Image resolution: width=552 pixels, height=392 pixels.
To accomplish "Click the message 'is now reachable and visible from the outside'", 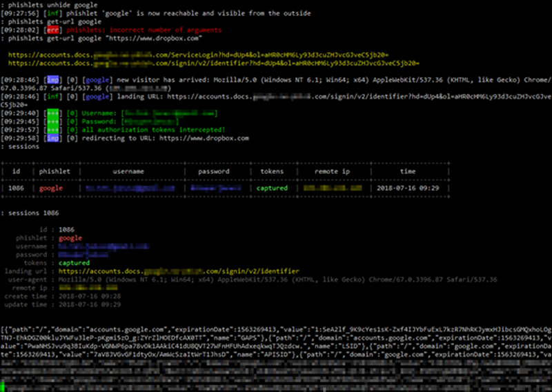I will [x=224, y=13].
